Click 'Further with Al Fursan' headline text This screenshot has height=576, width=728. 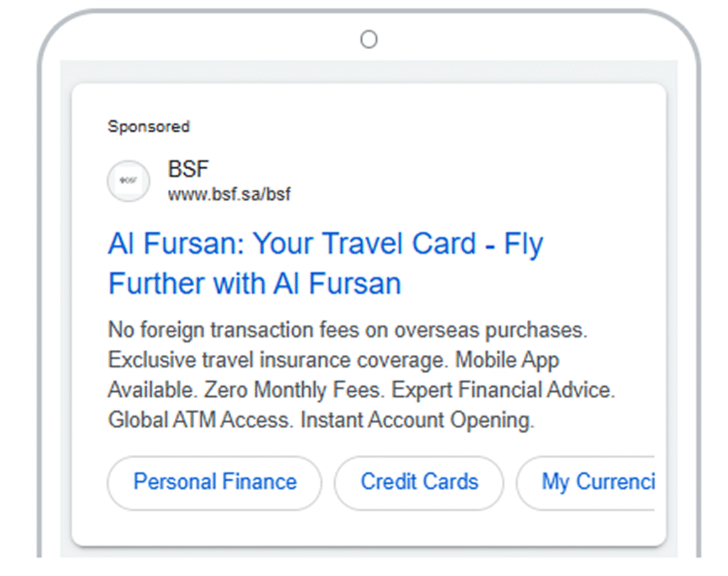[255, 284]
